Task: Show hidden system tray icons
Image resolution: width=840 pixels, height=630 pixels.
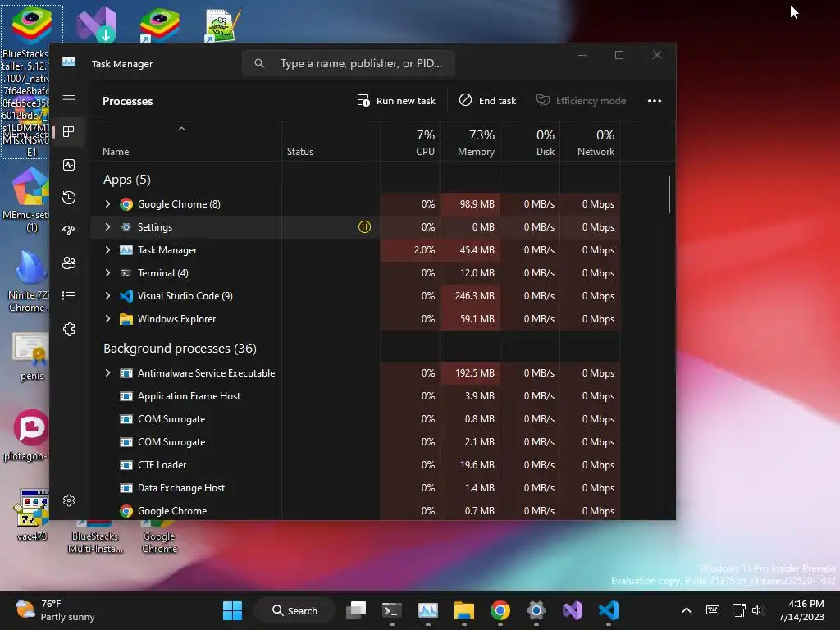Action: pos(687,610)
